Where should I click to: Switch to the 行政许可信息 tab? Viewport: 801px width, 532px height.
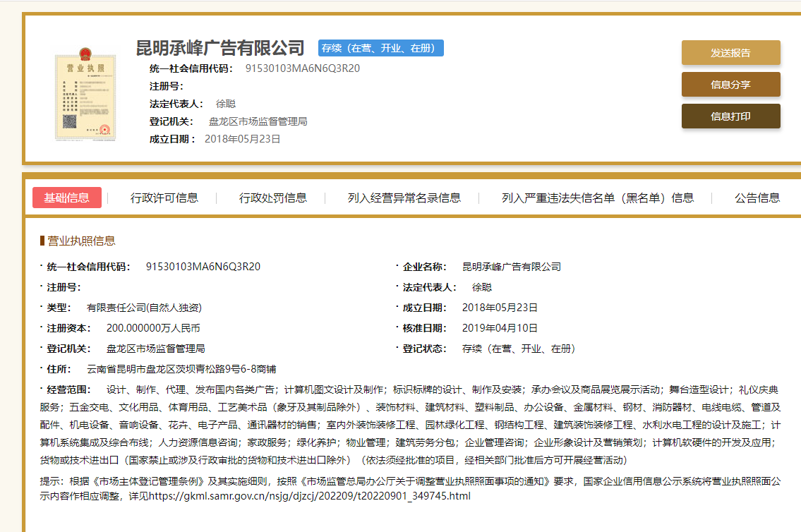point(164,198)
